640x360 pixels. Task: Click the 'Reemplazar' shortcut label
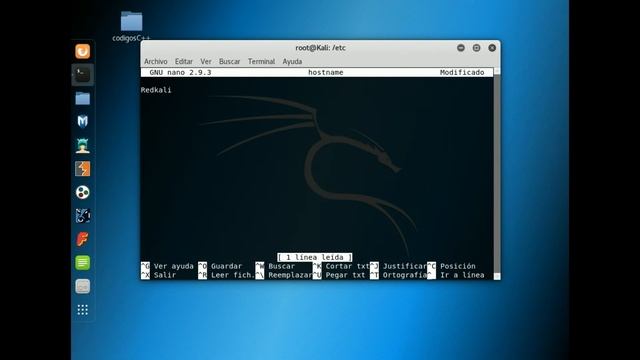point(290,276)
